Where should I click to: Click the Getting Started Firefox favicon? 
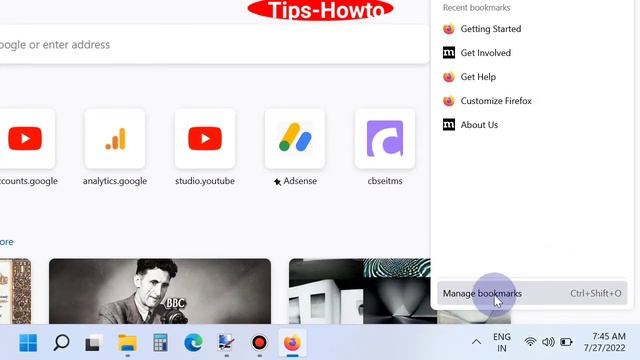click(449, 29)
